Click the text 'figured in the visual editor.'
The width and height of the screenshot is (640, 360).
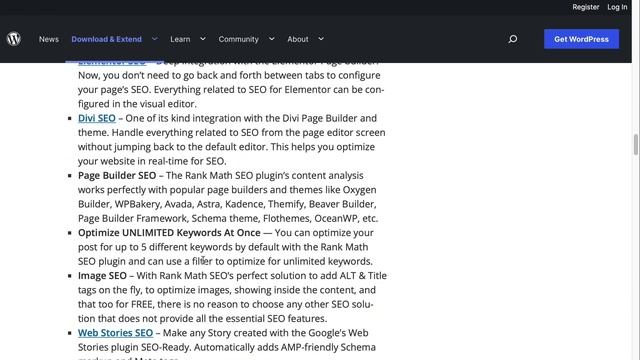pos(137,104)
